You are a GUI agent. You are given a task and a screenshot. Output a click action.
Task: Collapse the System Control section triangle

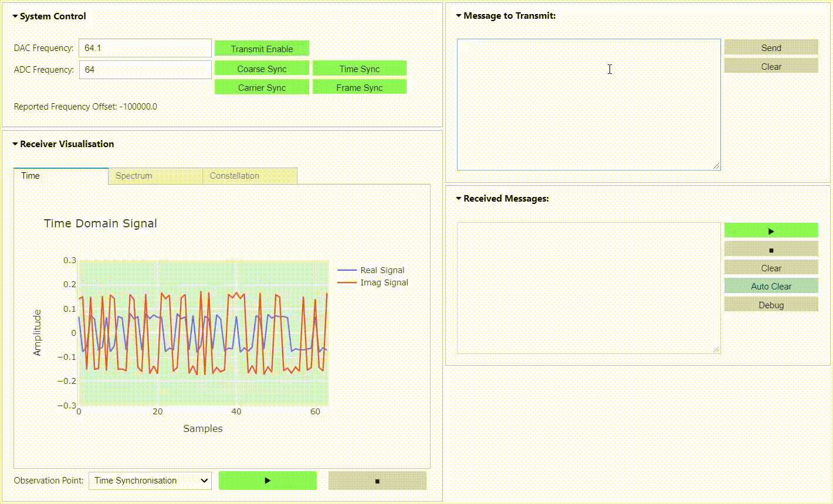point(15,16)
